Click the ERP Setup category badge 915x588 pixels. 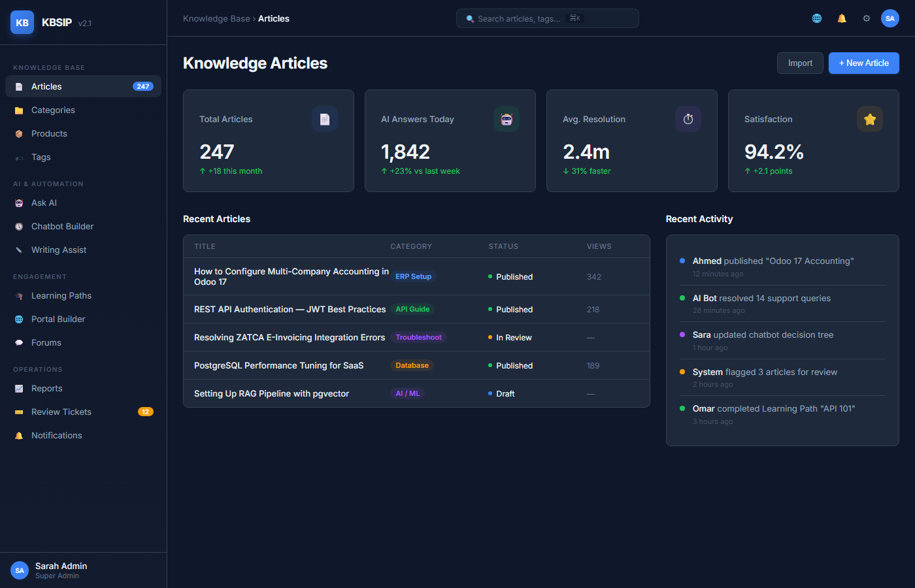[413, 276]
